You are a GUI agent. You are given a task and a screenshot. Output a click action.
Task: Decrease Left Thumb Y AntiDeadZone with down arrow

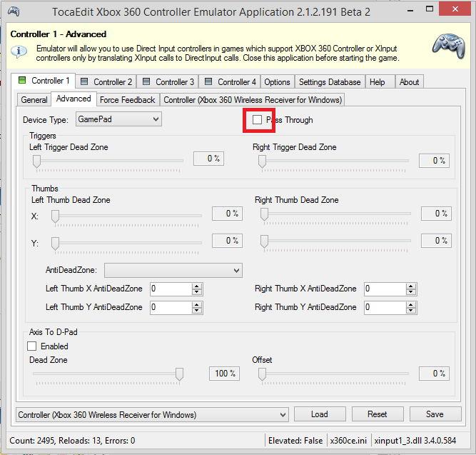[197, 310]
